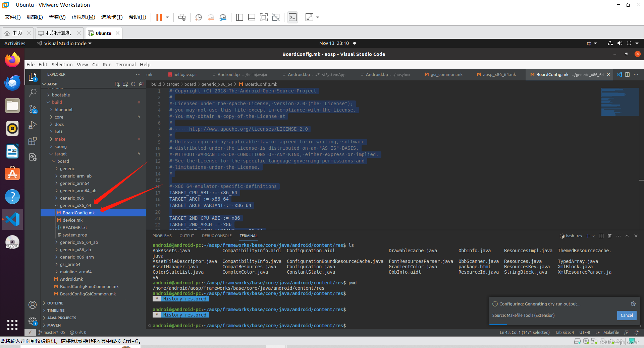Open the Apache license URL link

click(248, 129)
